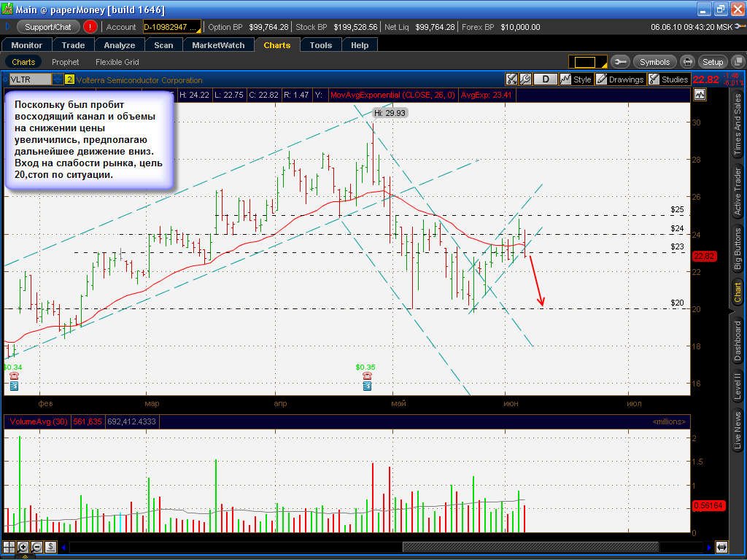The width and height of the screenshot is (747, 560).
Task: Click the Setup button
Action: click(x=713, y=62)
